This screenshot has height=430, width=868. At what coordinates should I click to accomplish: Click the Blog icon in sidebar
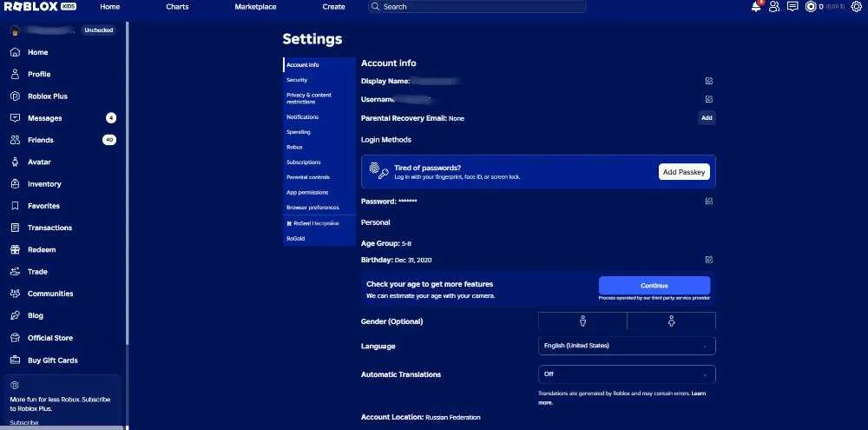16,315
